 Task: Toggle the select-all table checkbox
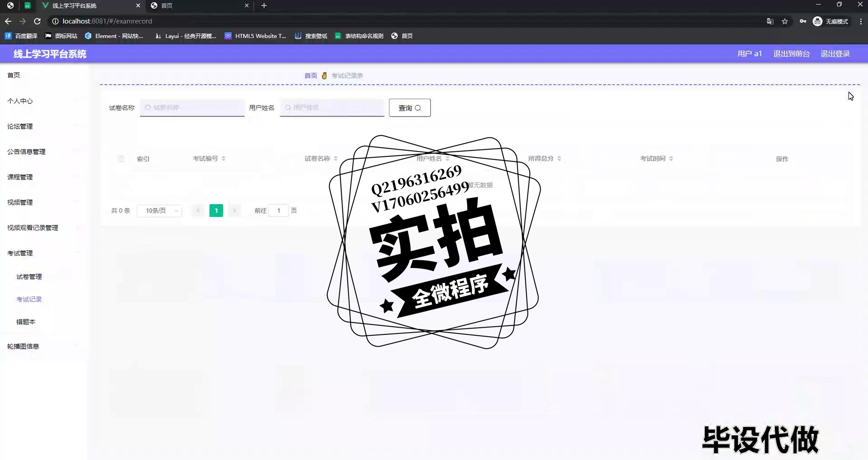pos(121,159)
